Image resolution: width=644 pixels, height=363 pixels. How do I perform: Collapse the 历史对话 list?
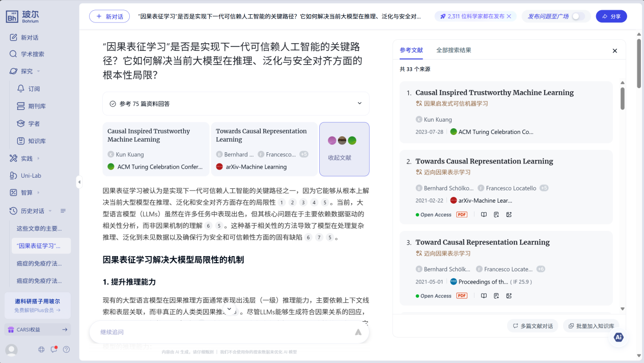click(x=63, y=211)
